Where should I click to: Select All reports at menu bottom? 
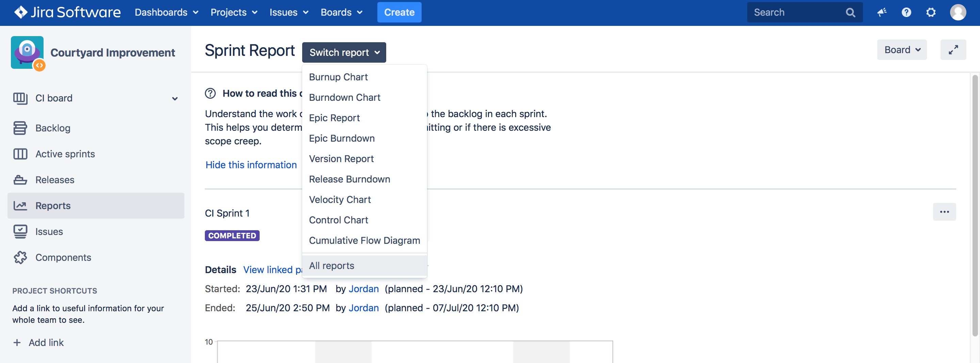pos(364,266)
